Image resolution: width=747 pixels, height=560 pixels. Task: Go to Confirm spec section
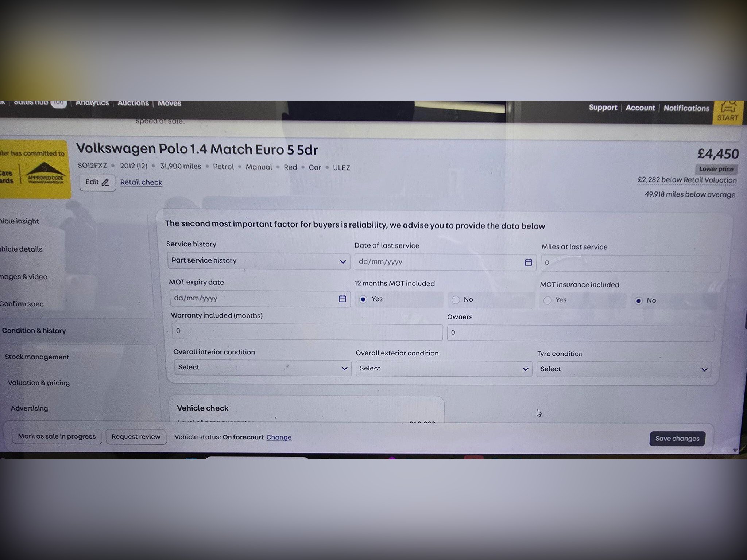coord(22,304)
